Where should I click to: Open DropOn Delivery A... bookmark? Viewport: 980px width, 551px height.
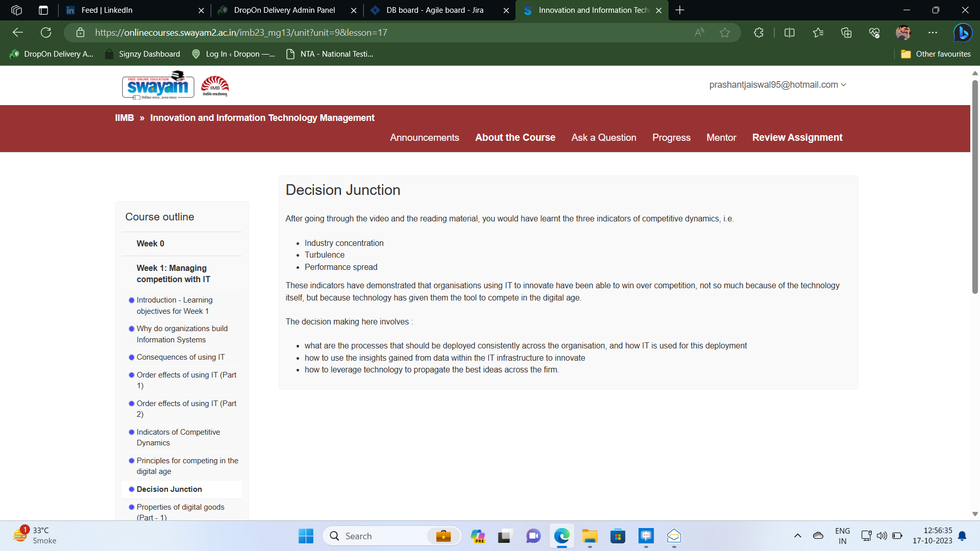(52, 54)
